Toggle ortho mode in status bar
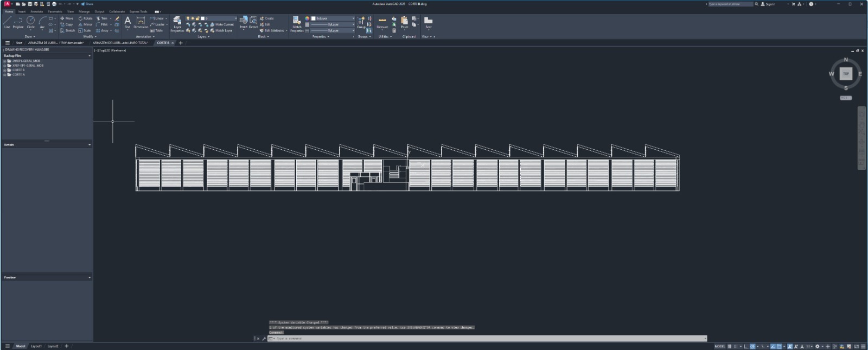The image size is (868, 350). tap(746, 346)
